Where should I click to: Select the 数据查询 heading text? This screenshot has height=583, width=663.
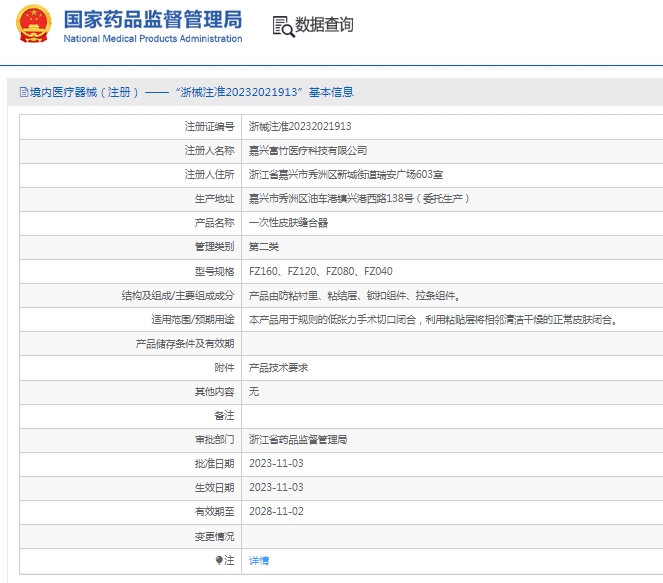[x=324, y=25]
